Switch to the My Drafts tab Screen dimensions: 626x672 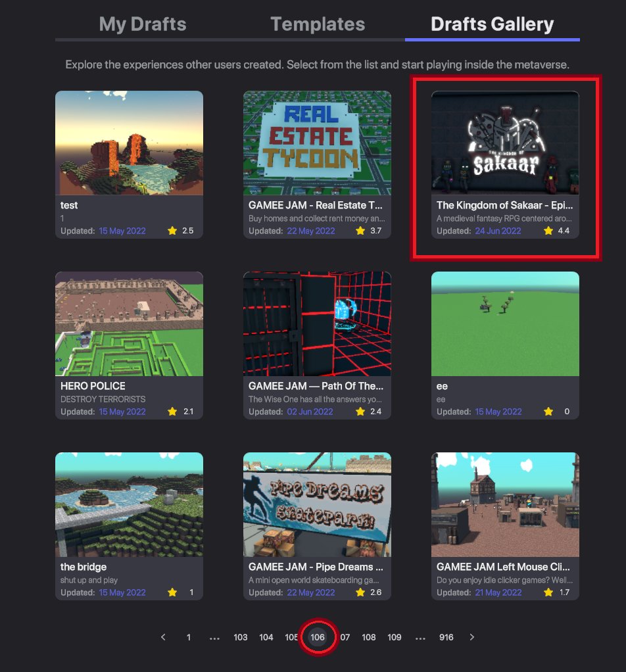pos(143,24)
